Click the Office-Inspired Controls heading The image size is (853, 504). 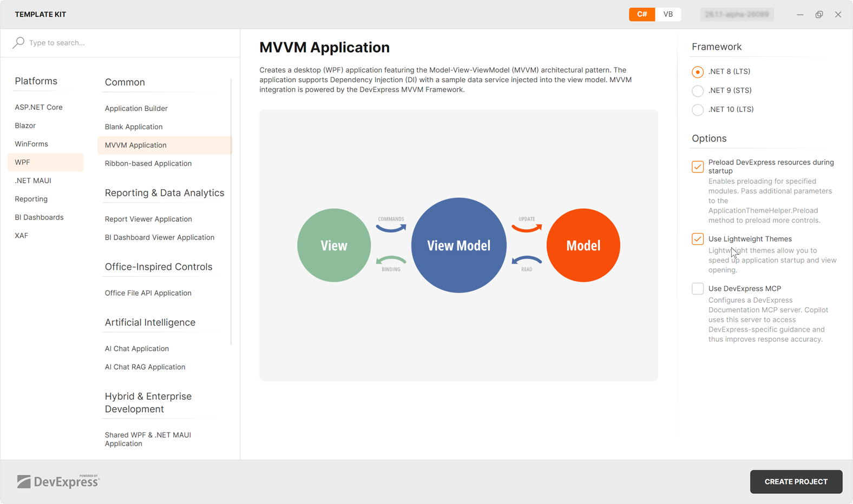click(159, 267)
